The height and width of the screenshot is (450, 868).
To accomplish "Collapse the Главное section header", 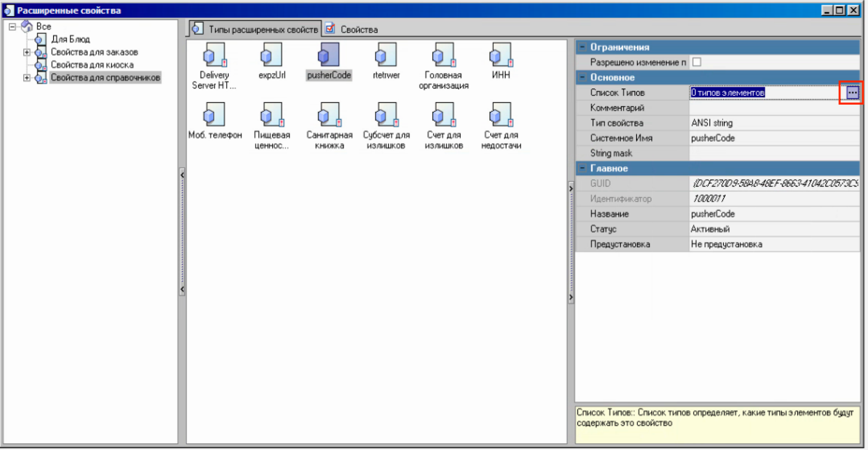I will pyautogui.click(x=582, y=168).
